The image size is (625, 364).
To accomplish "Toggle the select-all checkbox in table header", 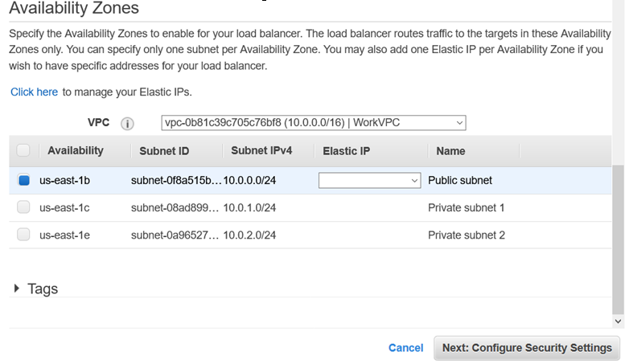I will tap(23, 150).
